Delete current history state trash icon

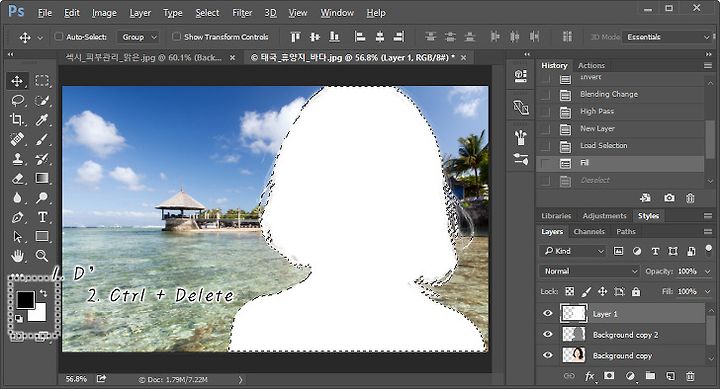(x=690, y=198)
